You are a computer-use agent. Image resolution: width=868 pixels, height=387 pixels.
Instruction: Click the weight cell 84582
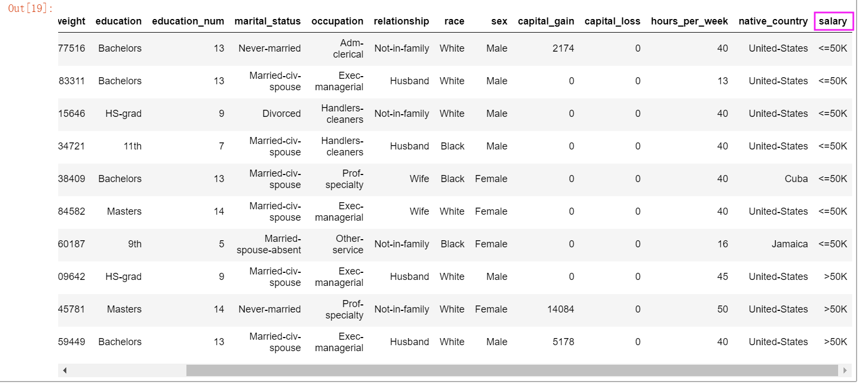pyautogui.click(x=72, y=211)
